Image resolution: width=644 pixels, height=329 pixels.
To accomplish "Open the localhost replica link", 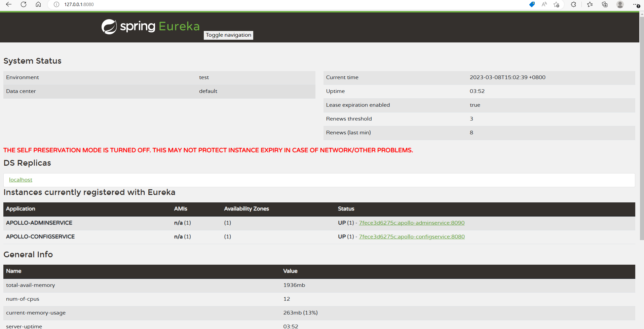I will [x=21, y=180].
